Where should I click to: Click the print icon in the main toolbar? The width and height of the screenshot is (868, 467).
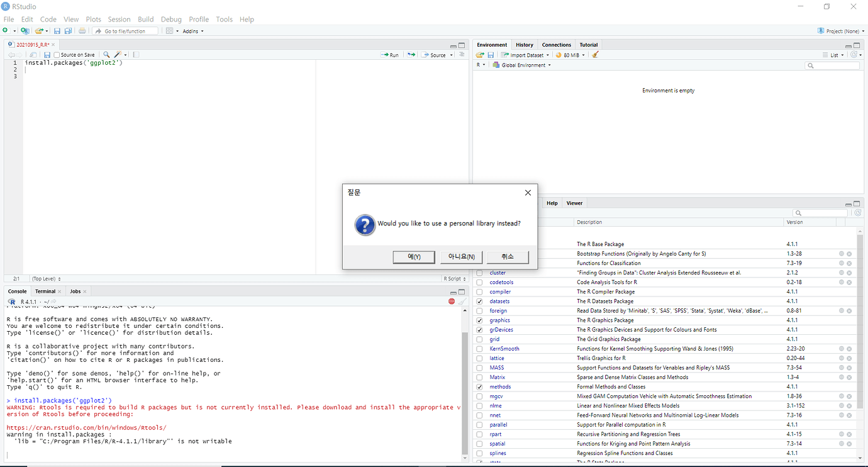[82, 30]
